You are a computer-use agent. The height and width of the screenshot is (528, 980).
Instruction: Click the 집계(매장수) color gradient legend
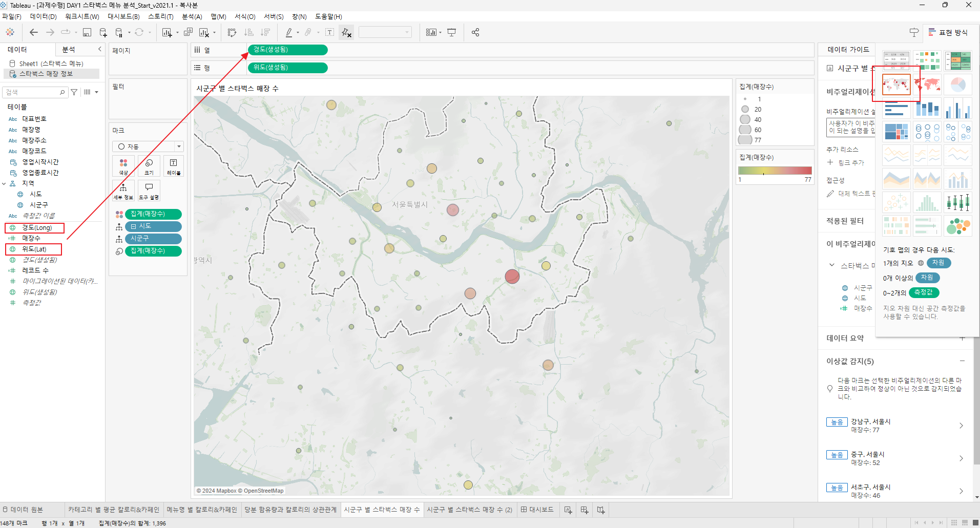point(775,171)
